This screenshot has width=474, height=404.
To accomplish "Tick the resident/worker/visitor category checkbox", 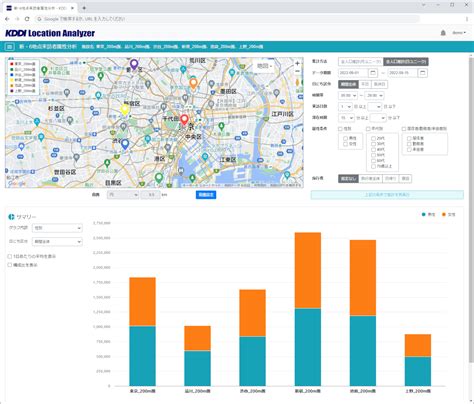I will click(x=404, y=129).
